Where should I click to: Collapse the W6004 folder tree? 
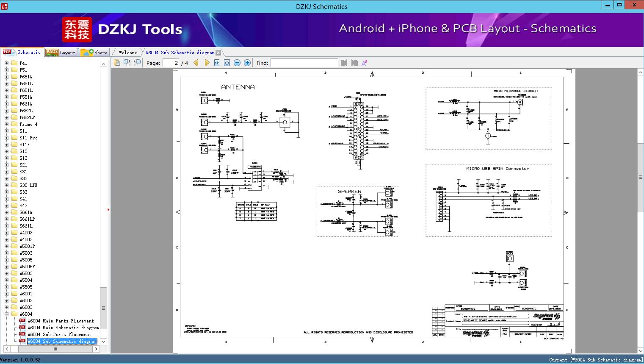(x=7, y=314)
